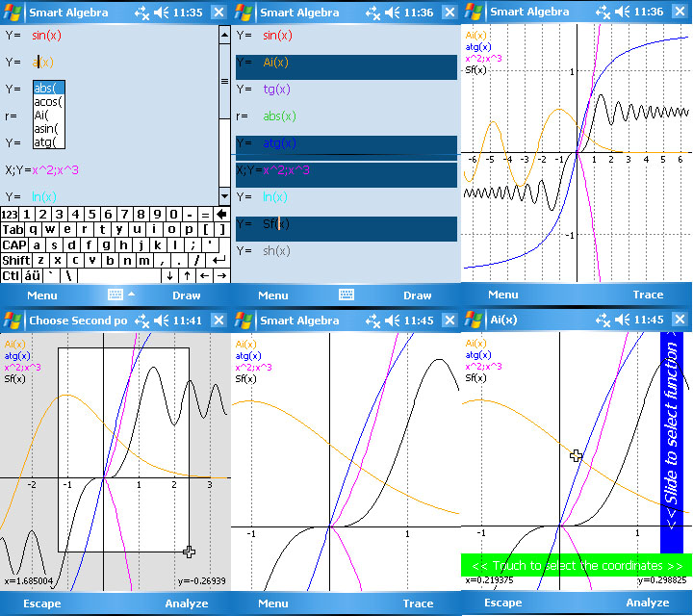Toggle the CAP key on the keyboard
The width and height of the screenshot is (693, 616).
tap(14, 244)
